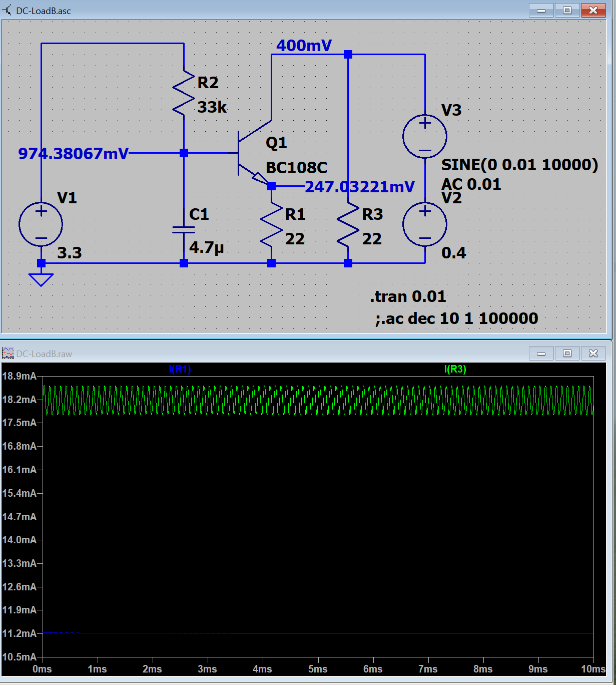Click the SINE(0 0.01 10000) source value
The width and height of the screenshot is (616, 685).
(x=519, y=165)
